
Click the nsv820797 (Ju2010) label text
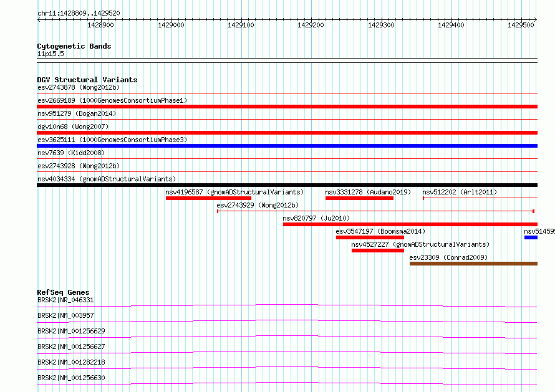pos(316,218)
